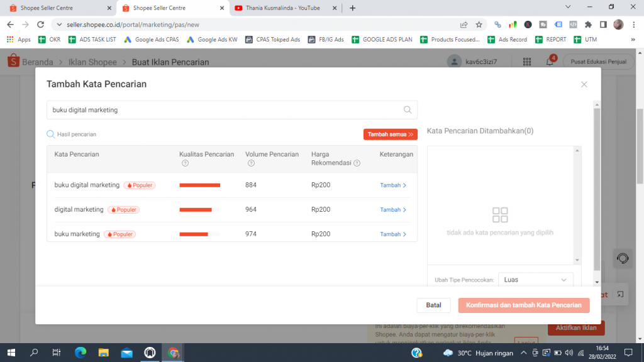
Task: Click the Batal button
Action: point(433,305)
